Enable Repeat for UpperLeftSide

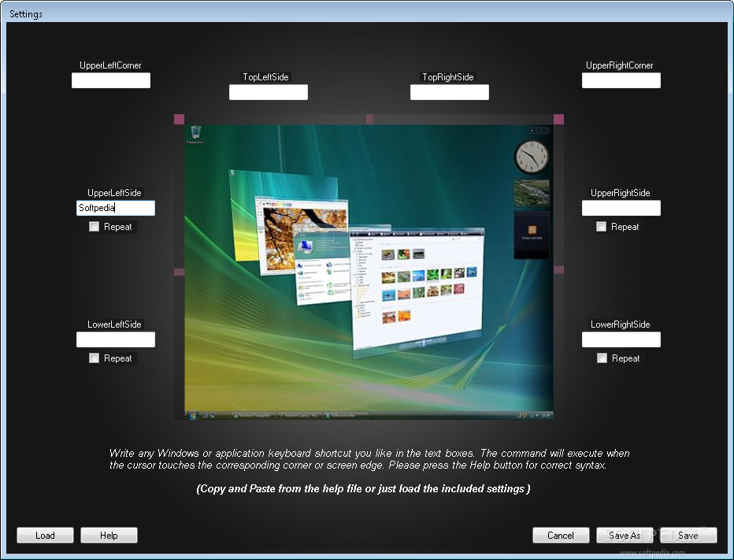pos(94,227)
